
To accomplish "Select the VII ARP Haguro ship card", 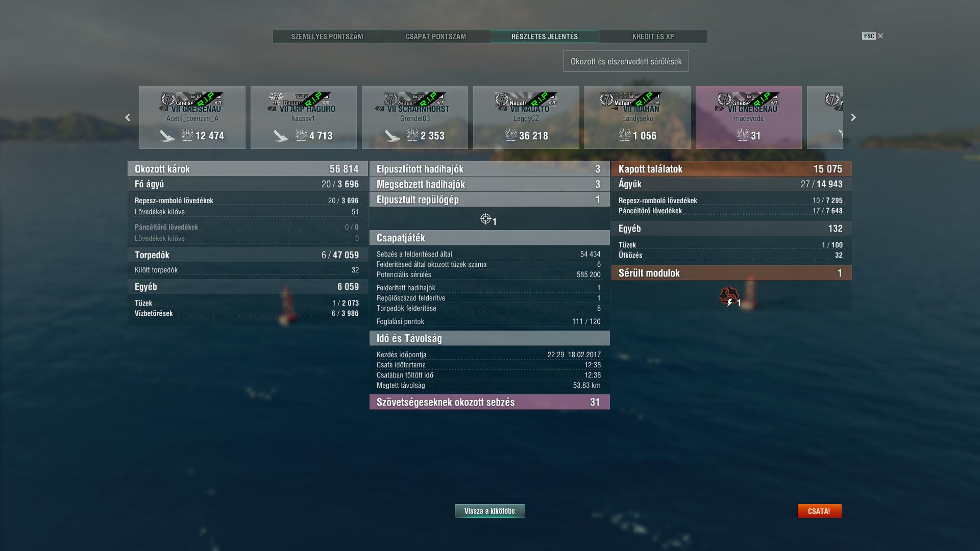I will pos(304,117).
